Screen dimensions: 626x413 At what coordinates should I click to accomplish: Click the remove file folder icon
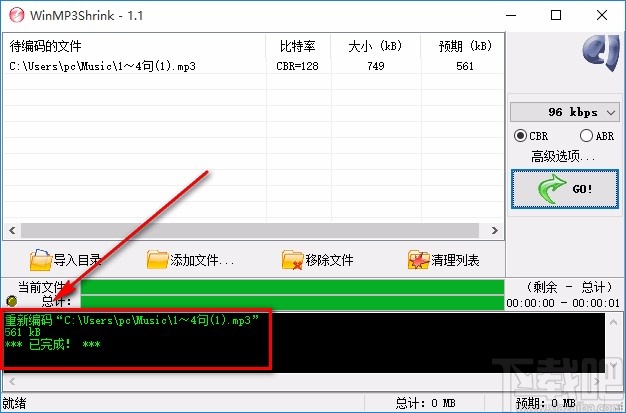pos(292,260)
